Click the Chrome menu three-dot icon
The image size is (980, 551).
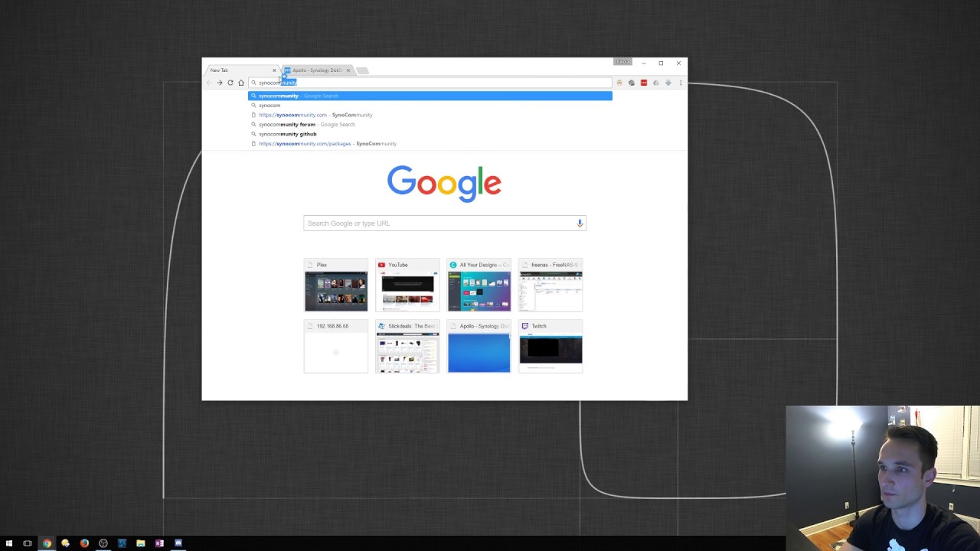click(680, 83)
